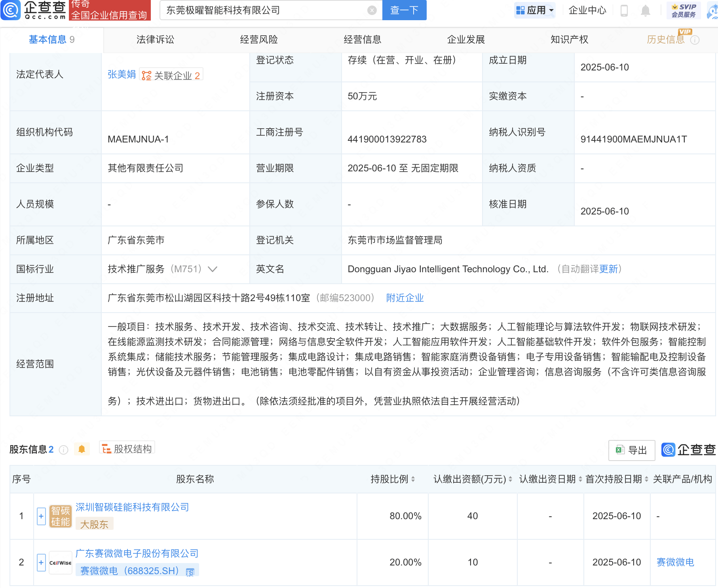Click the registered address text
The height and width of the screenshot is (588, 718).
click(x=209, y=298)
